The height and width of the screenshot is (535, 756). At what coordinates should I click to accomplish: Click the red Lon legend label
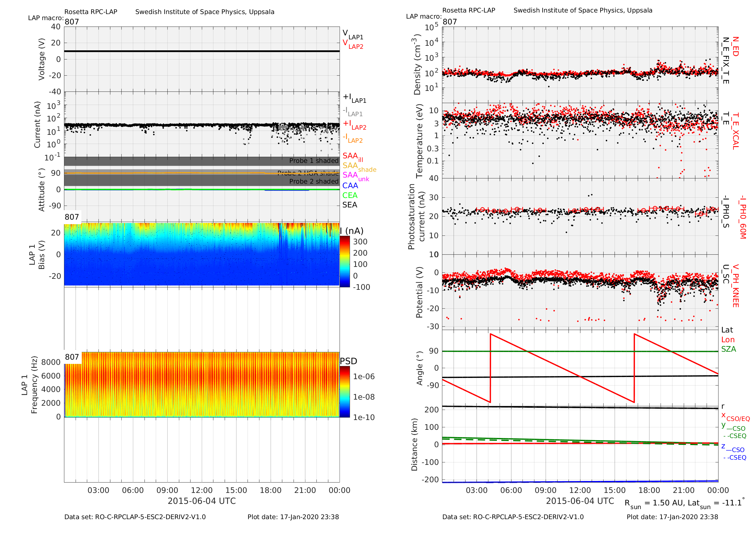[x=728, y=340]
